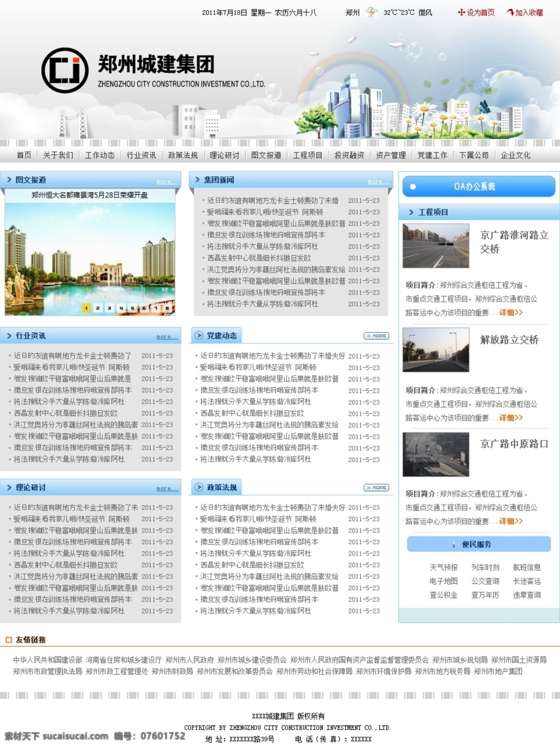
Task: Open 企业文化 navigation item
Action: click(x=516, y=155)
